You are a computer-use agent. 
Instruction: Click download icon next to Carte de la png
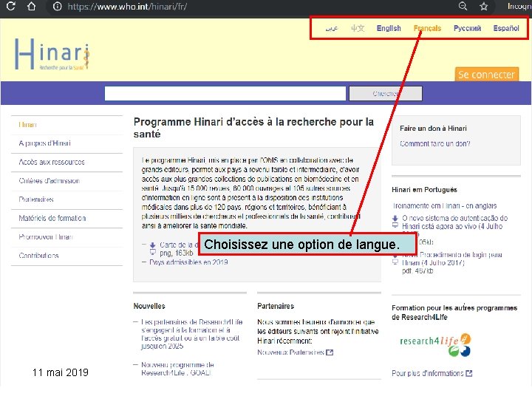coord(153,245)
